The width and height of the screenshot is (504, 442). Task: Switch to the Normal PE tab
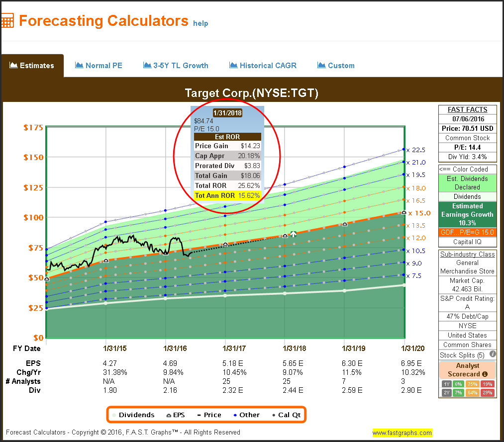[99, 66]
